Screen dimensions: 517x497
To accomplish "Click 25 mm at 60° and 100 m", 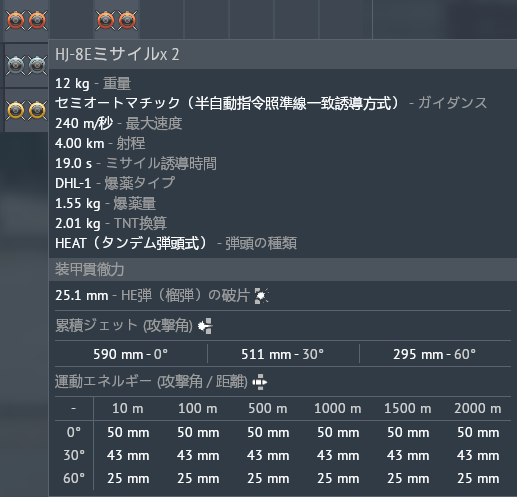I will coord(198,479).
